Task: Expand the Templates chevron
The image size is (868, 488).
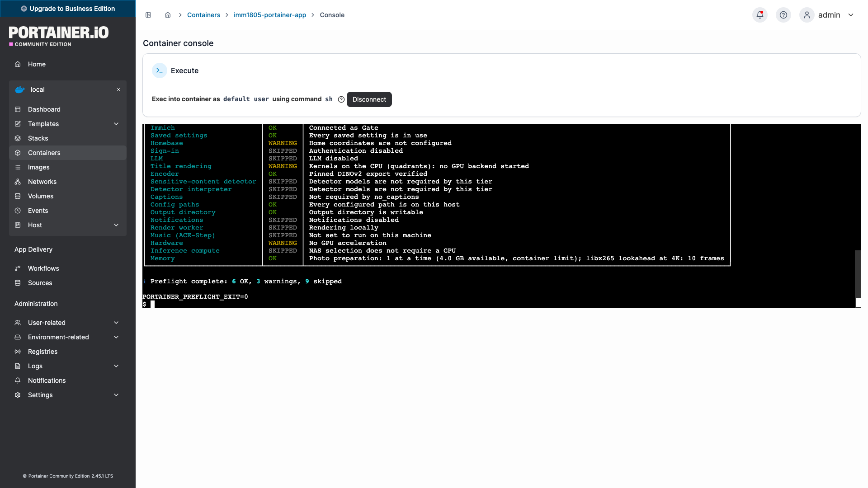Action: coord(116,124)
